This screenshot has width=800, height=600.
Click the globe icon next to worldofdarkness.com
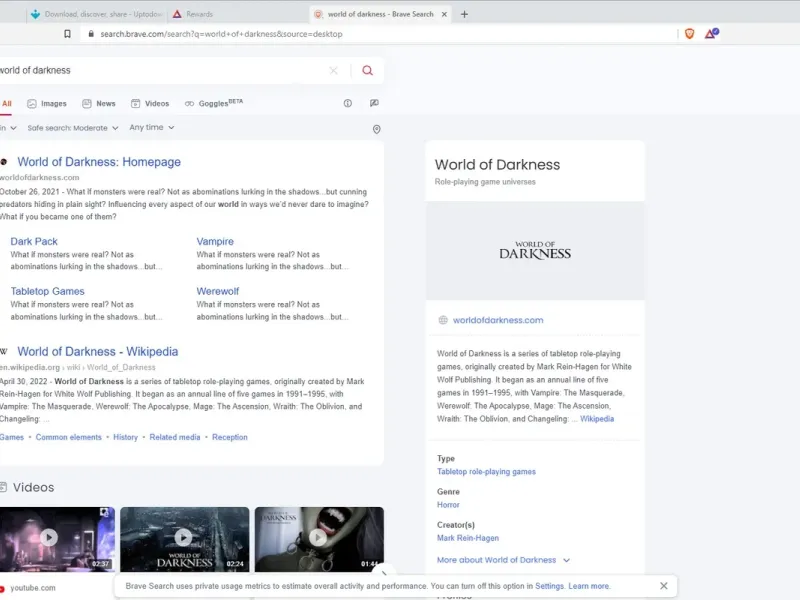coord(443,320)
